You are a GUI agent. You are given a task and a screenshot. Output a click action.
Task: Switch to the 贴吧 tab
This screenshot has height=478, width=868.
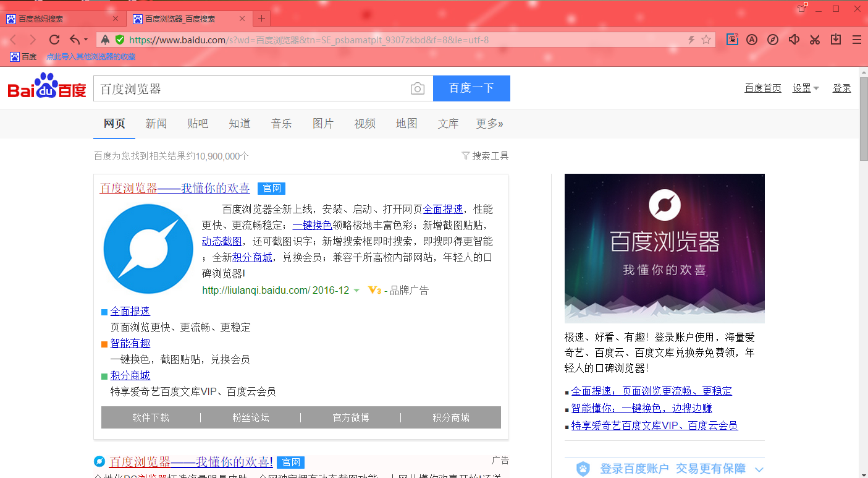198,124
